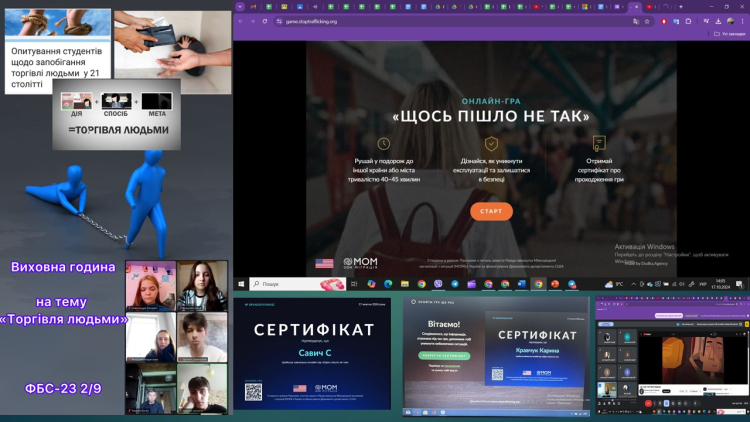Open the Chrome three-dot menu

[741, 20]
